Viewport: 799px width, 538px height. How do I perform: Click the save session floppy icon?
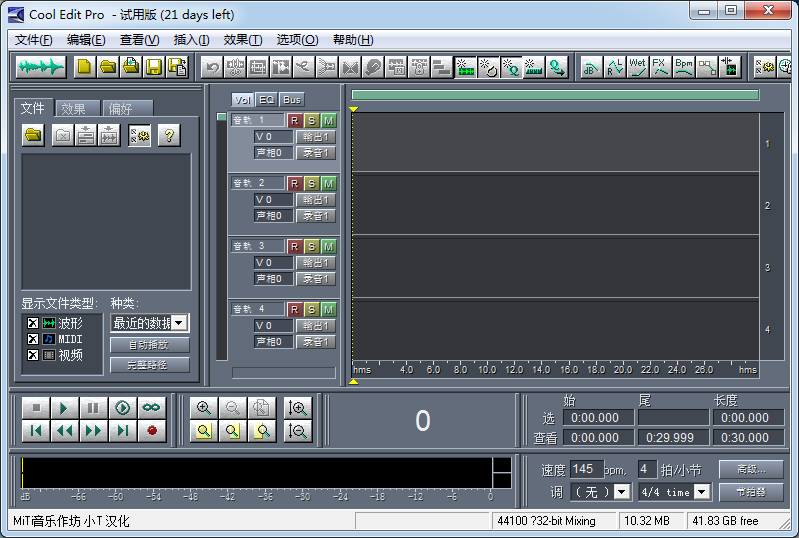click(154, 67)
